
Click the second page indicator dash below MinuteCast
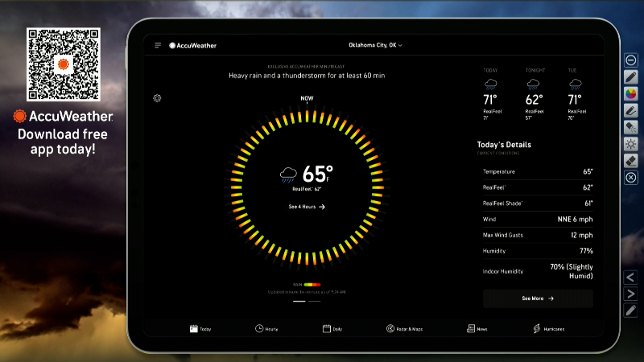pos(314,301)
